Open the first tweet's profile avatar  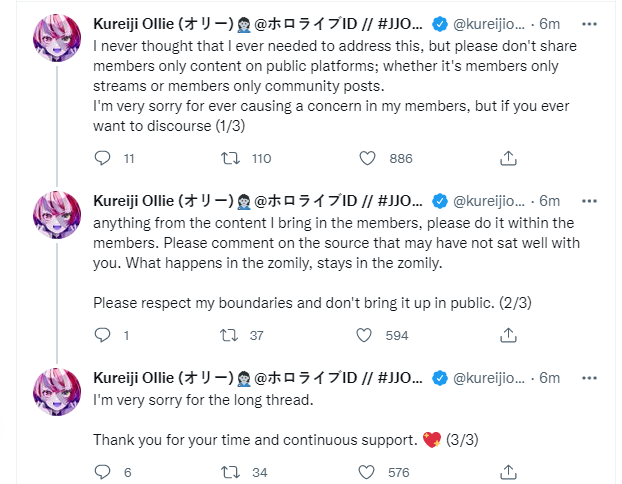point(59,43)
